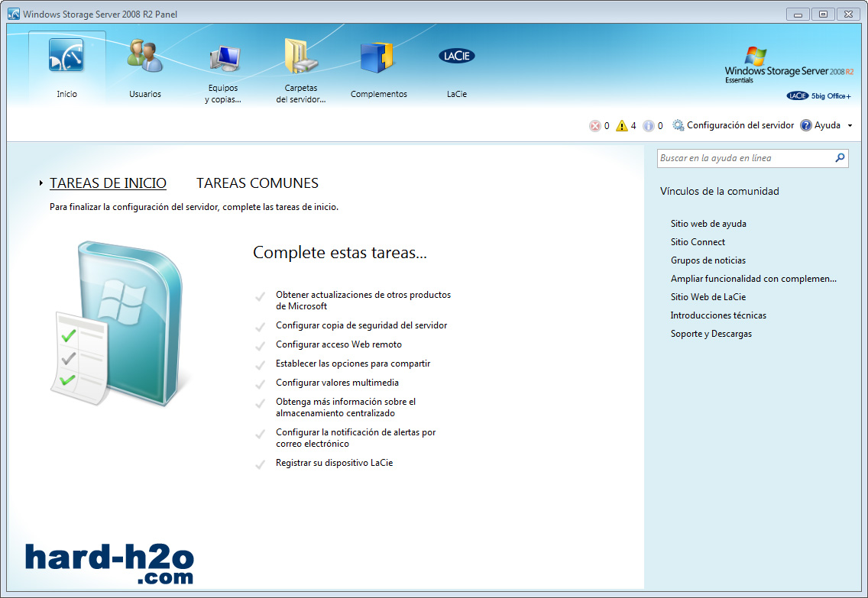Open Obtener actualizaciones de otros productos task

tap(363, 300)
